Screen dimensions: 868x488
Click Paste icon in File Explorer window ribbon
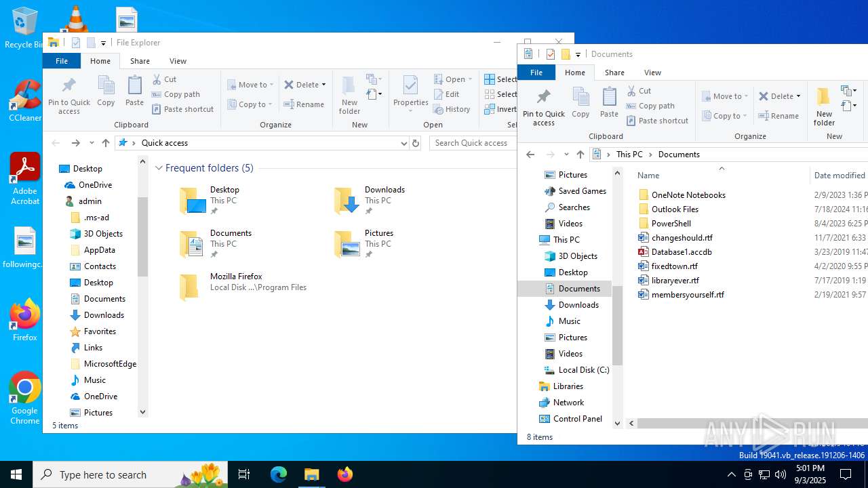(134, 91)
